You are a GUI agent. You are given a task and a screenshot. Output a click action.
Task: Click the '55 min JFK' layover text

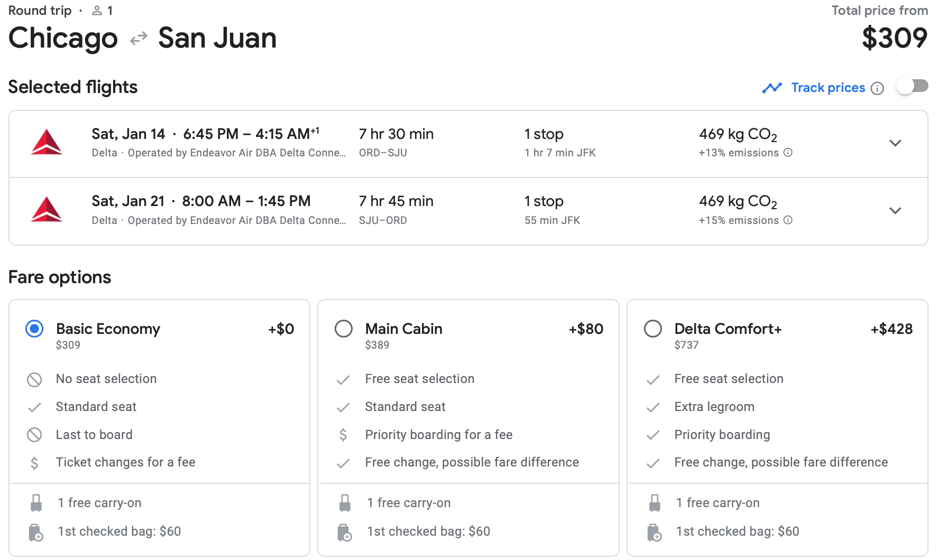[x=552, y=220]
